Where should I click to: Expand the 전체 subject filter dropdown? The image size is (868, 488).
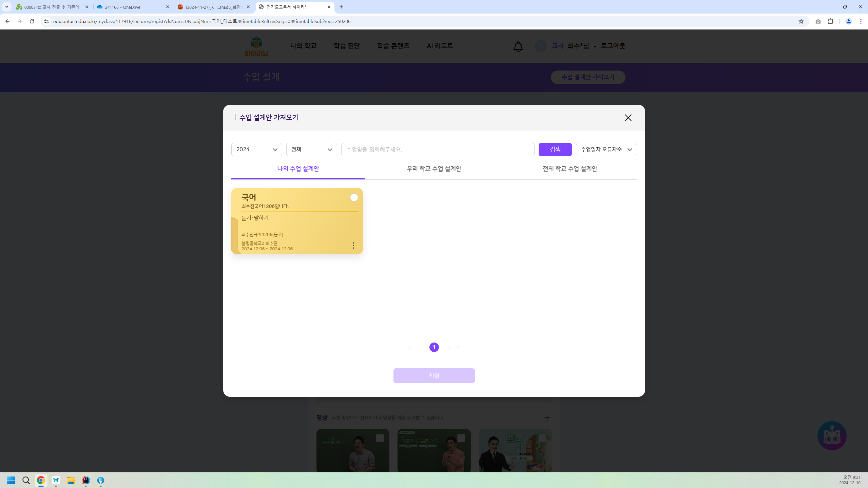coord(311,150)
